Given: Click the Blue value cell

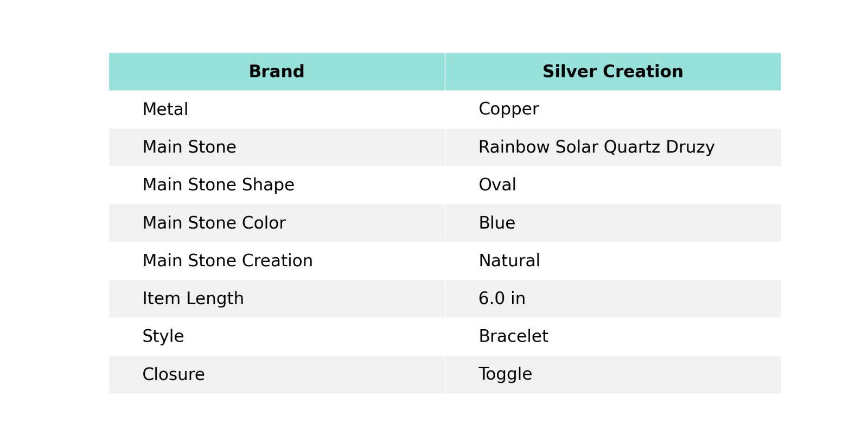Looking at the screenshot, I should (613, 223).
